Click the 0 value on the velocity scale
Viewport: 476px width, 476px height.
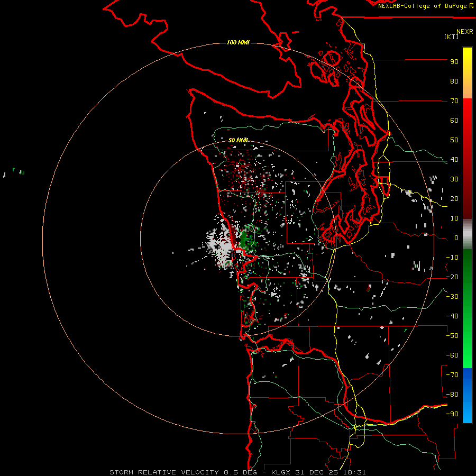click(456, 237)
